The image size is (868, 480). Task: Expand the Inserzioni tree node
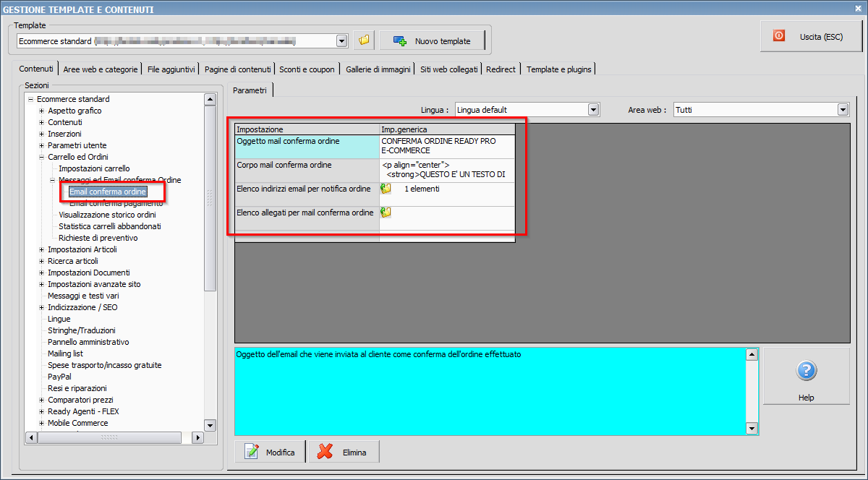click(42, 134)
